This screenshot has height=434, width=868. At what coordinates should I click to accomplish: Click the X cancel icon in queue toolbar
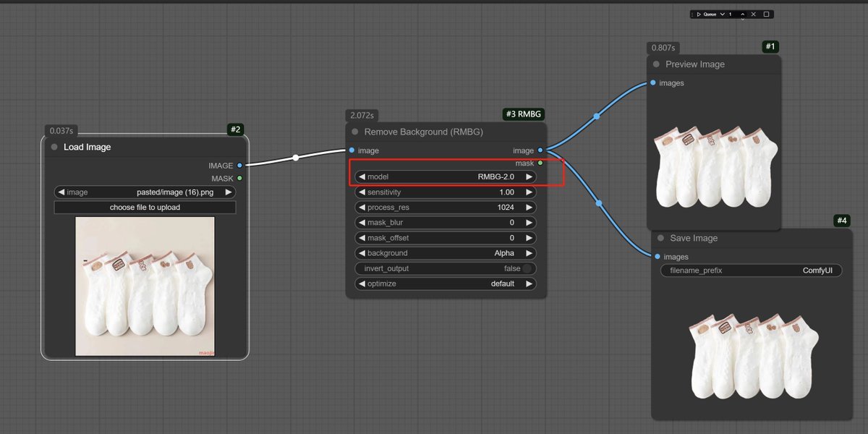(x=753, y=14)
